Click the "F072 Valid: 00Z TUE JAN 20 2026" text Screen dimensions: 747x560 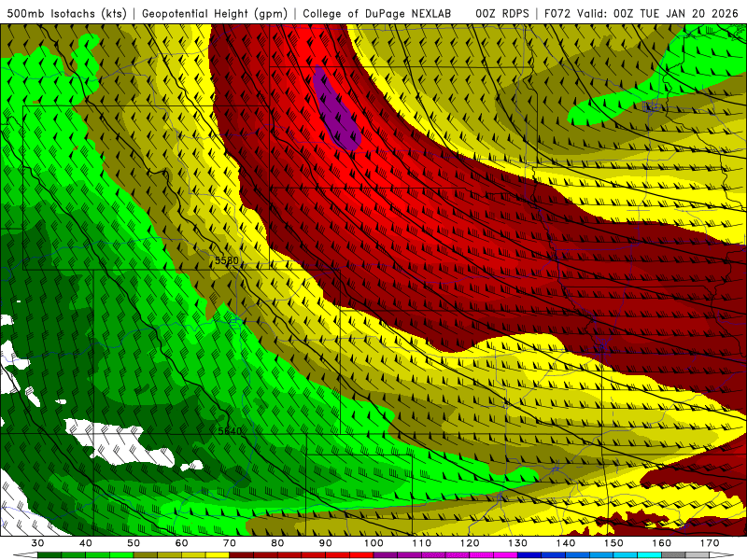point(641,13)
